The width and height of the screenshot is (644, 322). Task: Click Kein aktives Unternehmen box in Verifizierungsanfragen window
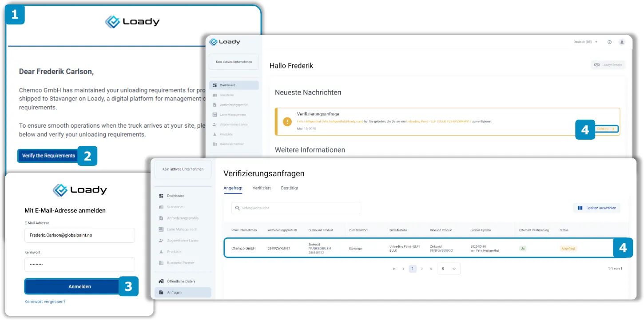[183, 169]
